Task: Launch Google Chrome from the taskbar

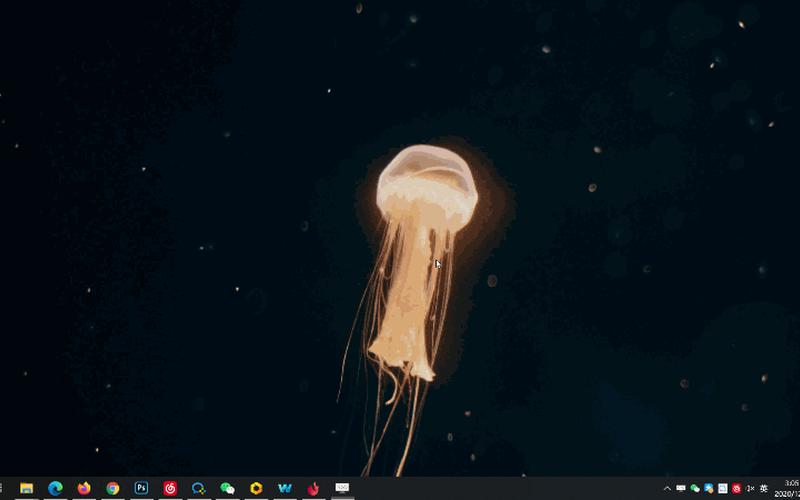Action: 113,488
